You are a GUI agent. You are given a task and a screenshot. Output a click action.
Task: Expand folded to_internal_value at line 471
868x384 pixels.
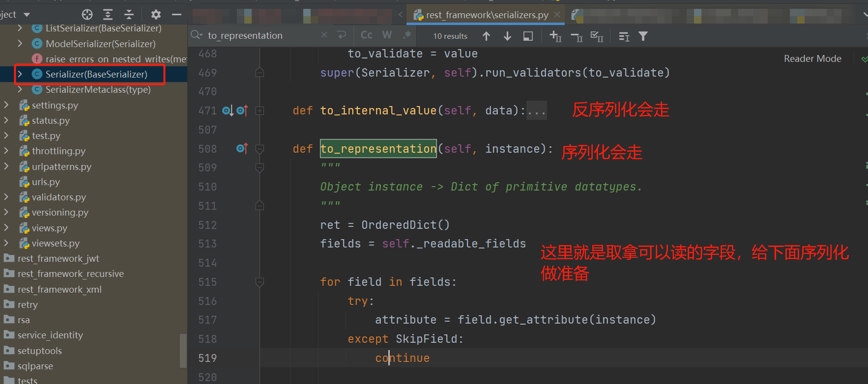tap(260, 111)
